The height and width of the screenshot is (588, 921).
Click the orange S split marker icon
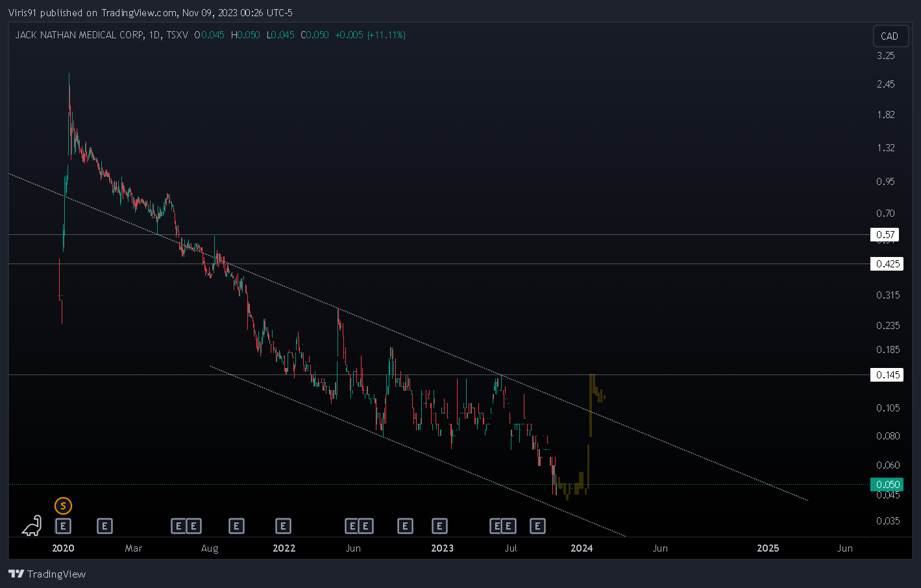(x=63, y=506)
